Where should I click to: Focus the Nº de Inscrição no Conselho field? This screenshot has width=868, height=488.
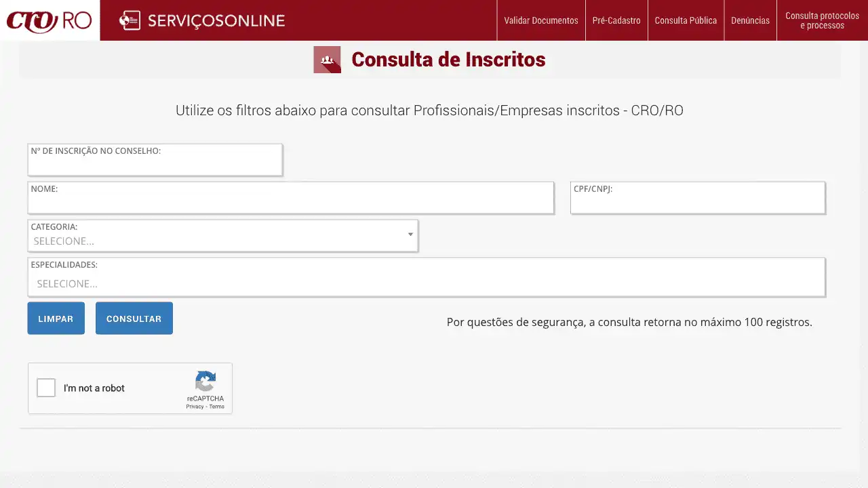tap(155, 165)
